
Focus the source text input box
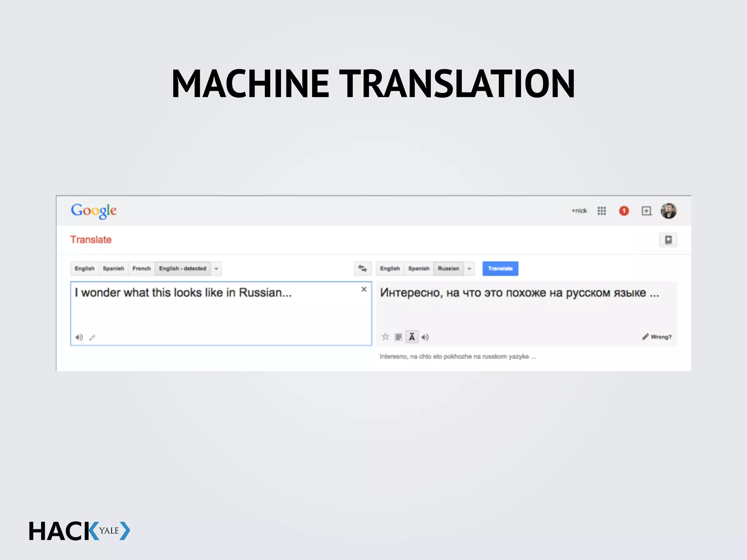click(221, 314)
